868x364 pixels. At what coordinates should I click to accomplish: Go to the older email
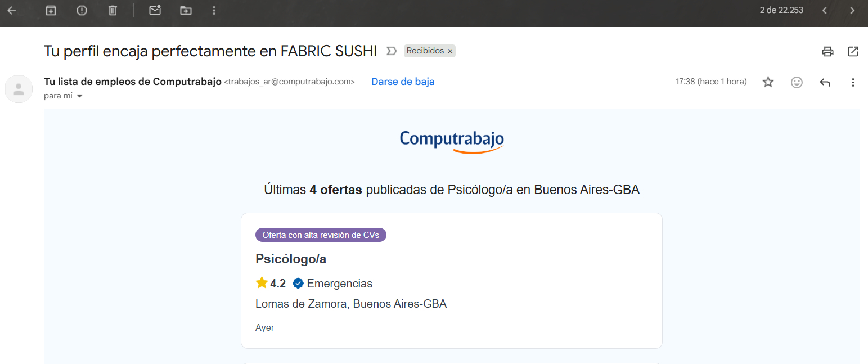[852, 10]
